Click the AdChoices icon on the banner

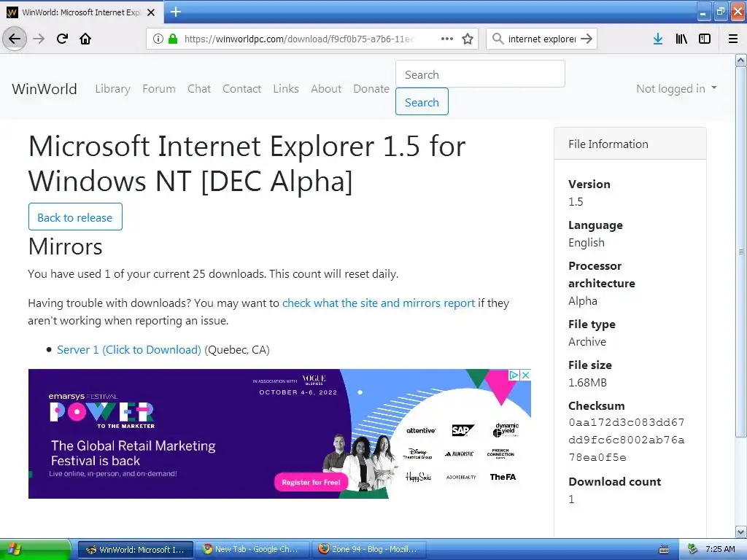tap(514, 376)
